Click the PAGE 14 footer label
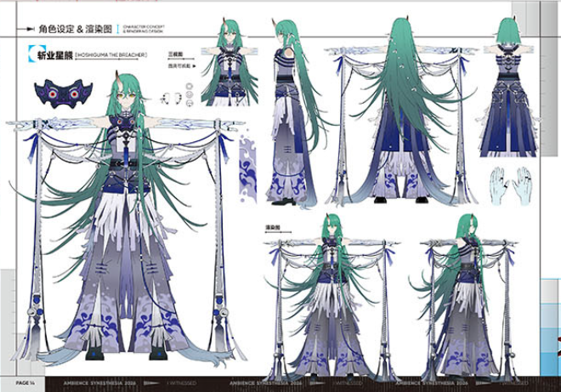Viewport: 561px width, 392px height. point(25,383)
